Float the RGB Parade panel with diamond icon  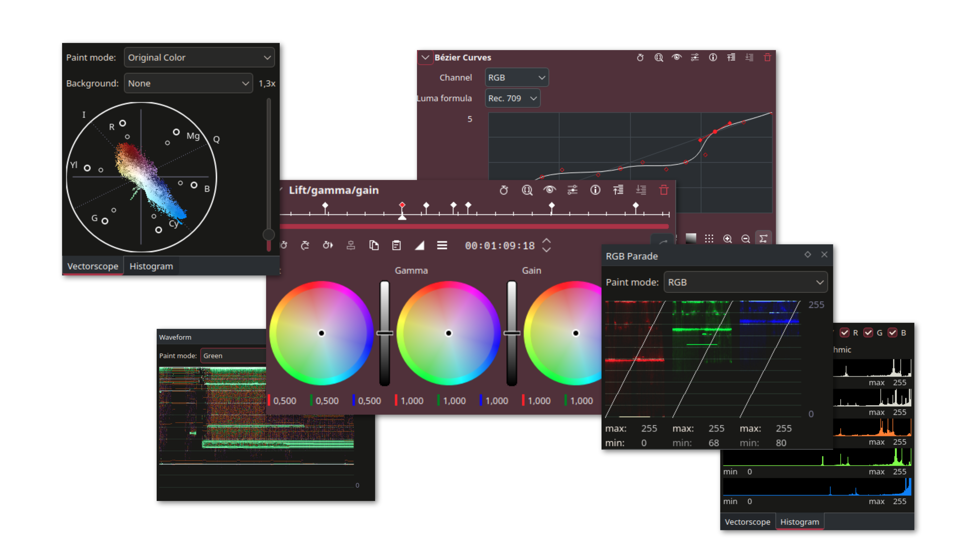coord(808,254)
